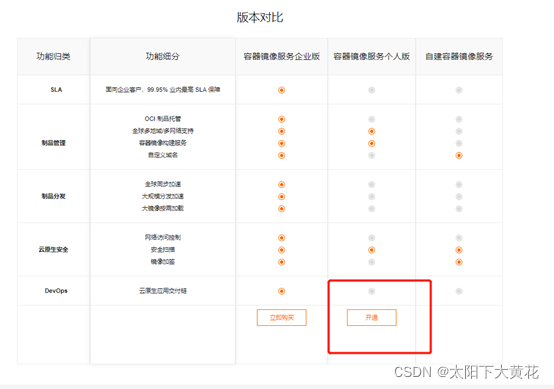Click the OCI 制品托管 dot under 企业版
This screenshot has height=389, width=554.
pos(282,119)
